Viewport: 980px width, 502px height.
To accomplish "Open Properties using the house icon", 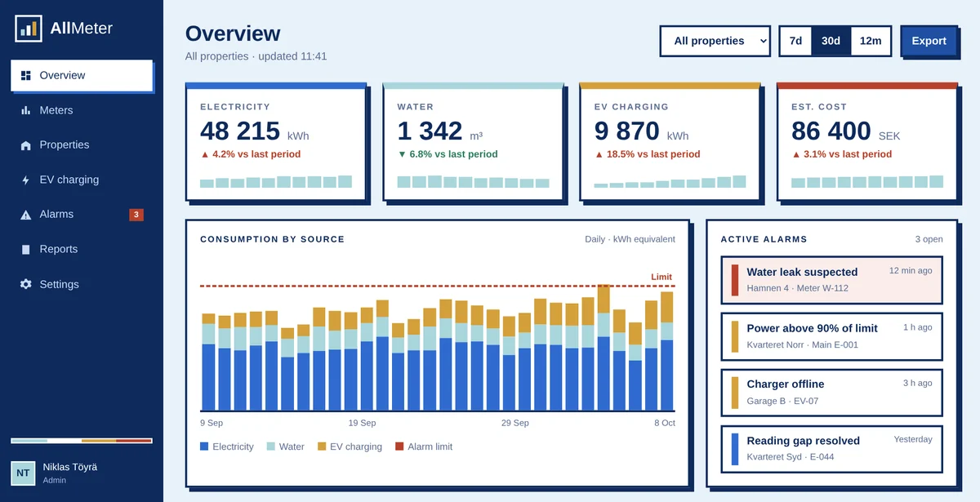I will [x=25, y=145].
